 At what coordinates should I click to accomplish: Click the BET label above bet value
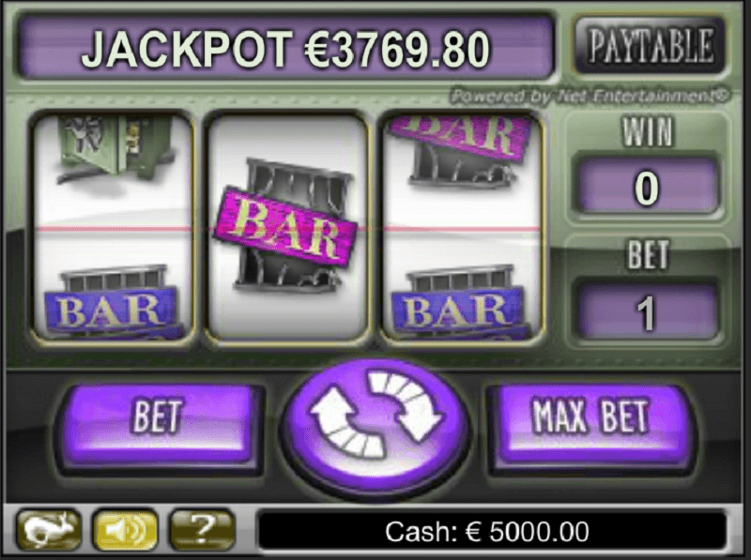648,254
